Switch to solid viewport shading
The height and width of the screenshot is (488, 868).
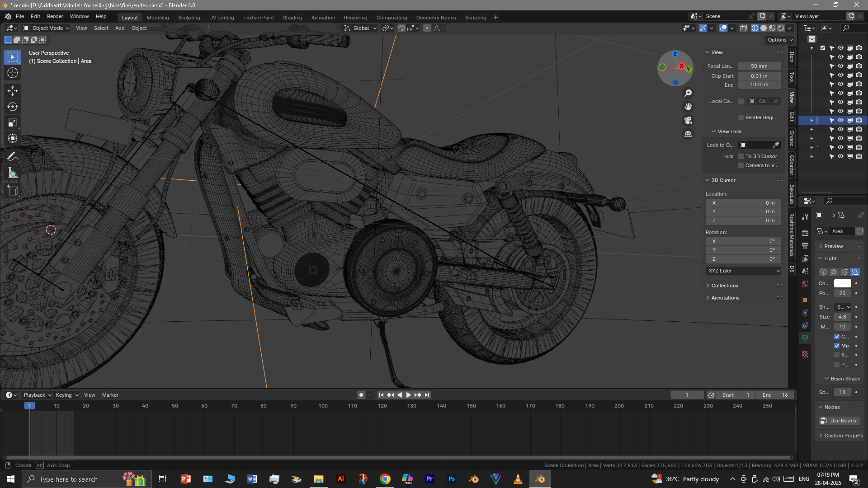point(764,28)
